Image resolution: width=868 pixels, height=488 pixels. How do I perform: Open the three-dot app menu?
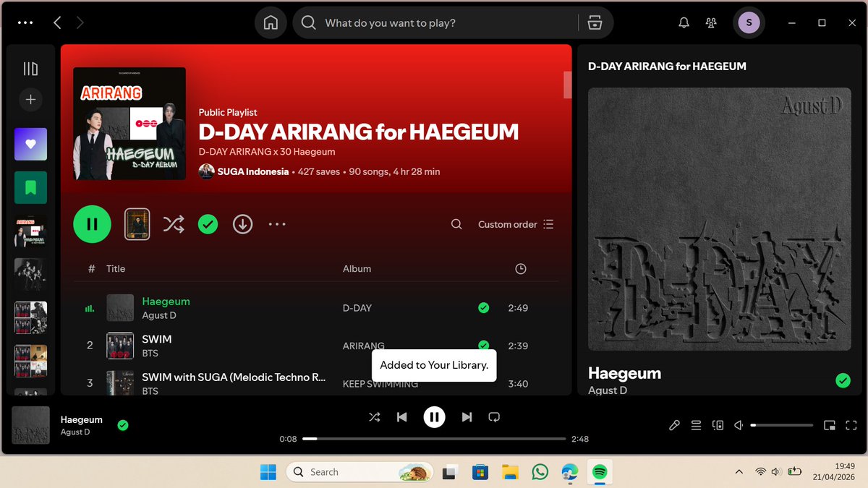tap(25, 22)
